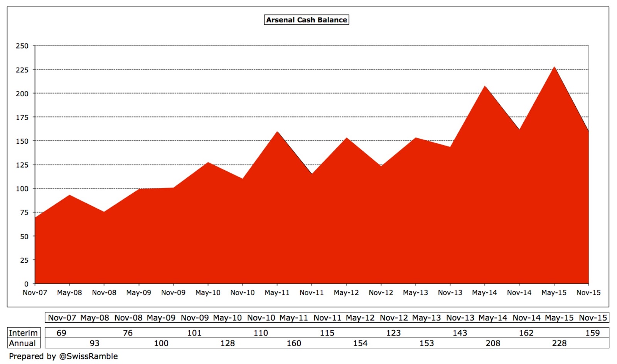Select May-08 on the chart x-axis
The height and width of the screenshot is (364, 617).
click(69, 293)
